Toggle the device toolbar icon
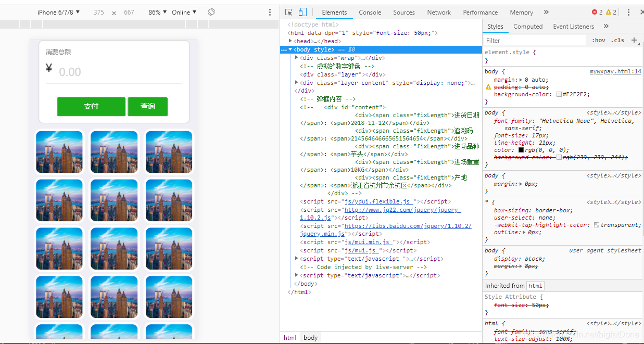Viewport: 644px width, 344px height. [302, 12]
